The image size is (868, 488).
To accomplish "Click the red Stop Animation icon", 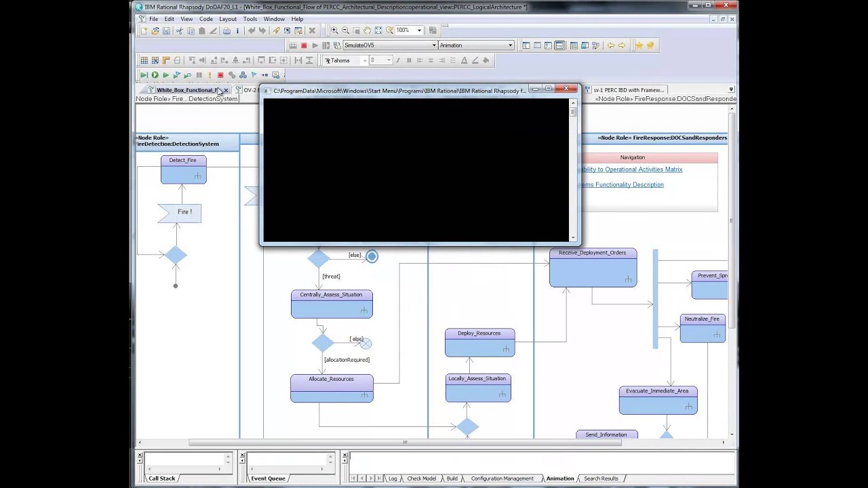I will pyautogui.click(x=220, y=75).
